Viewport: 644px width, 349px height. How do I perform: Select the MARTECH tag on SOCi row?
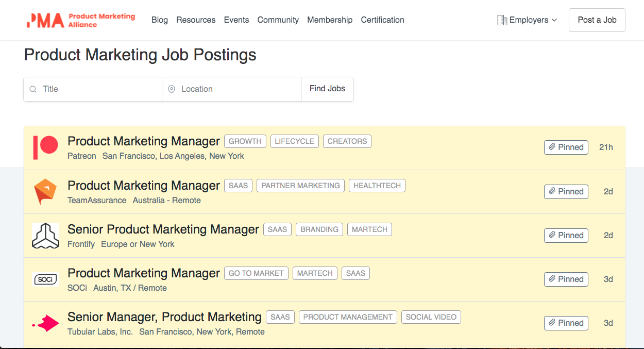point(315,273)
